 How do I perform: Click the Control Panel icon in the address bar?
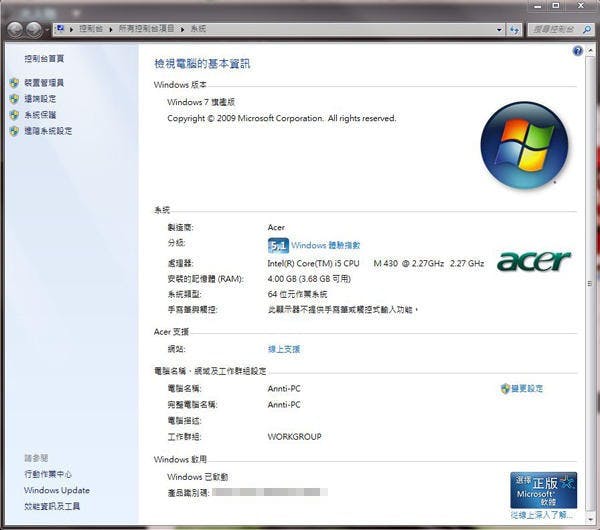pyautogui.click(x=60, y=29)
